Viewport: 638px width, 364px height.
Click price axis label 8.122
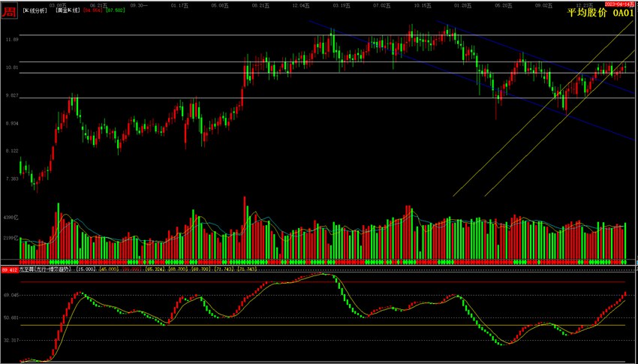pyautogui.click(x=11, y=151)
